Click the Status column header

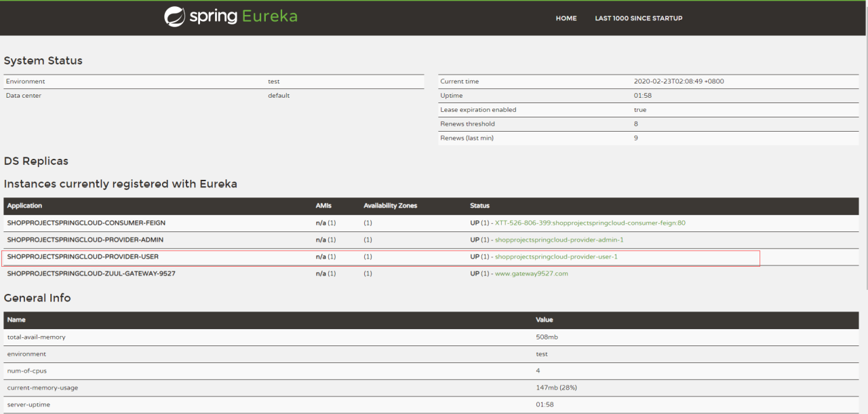(x=479, y=206)
